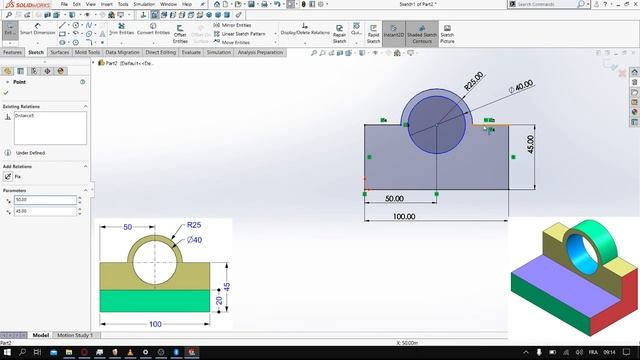Pin the SolidWorks menu bar
640x360 pixels.
202,4
